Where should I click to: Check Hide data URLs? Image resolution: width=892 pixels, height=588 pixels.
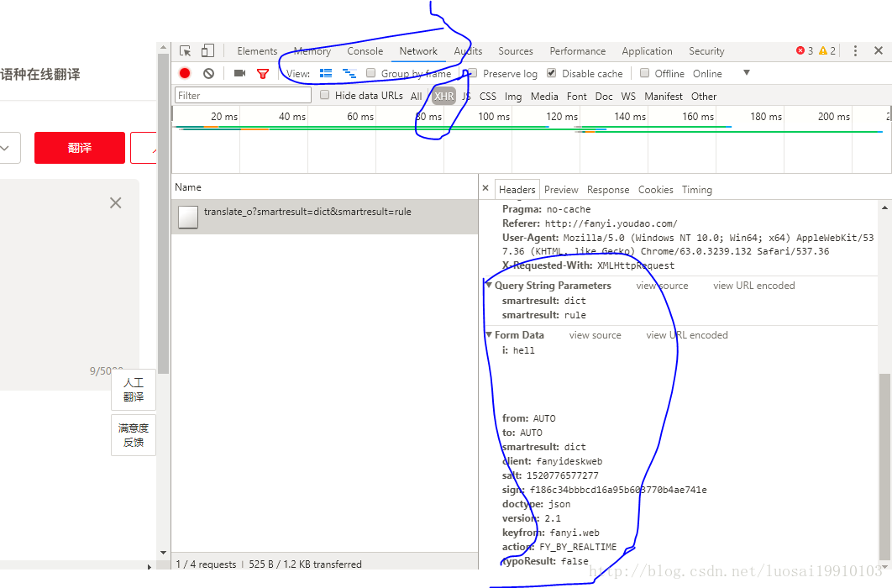324,95
